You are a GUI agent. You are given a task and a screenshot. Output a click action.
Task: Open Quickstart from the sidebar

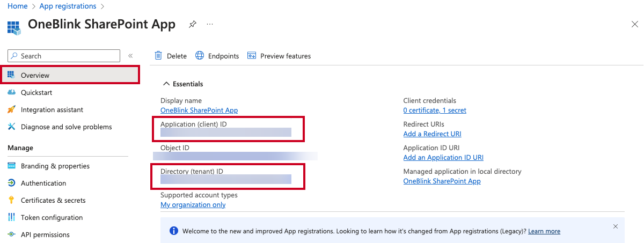click(x=36, y=92)
